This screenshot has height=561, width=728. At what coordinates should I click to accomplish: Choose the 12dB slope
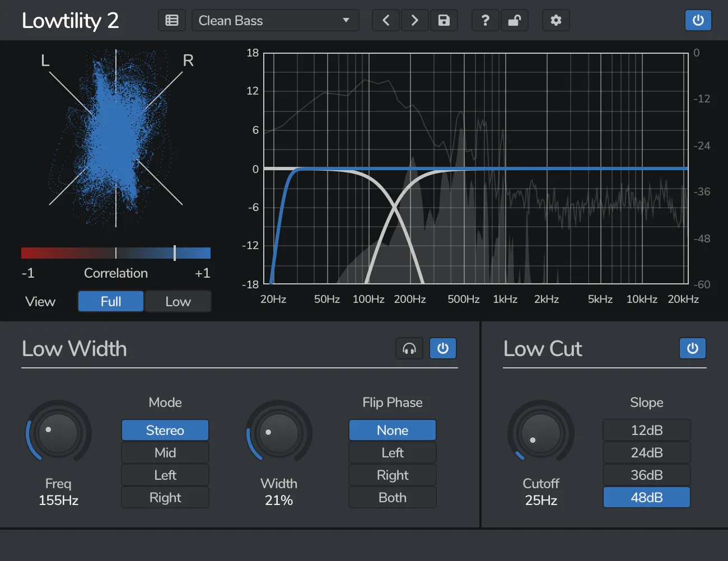pyautogui.click(x=647, y=430)
